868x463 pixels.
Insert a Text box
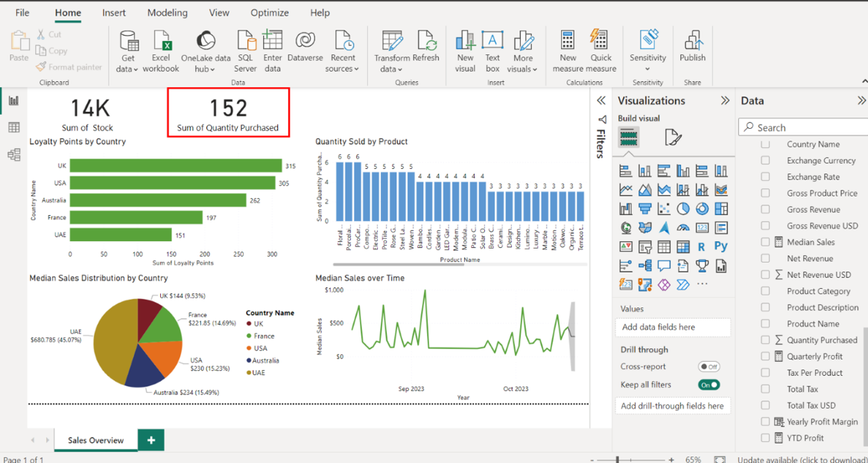coord(492,51)
